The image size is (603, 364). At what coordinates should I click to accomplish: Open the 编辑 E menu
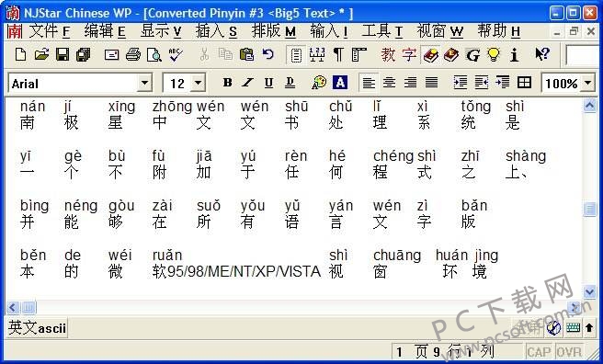[x=105, y=31]
